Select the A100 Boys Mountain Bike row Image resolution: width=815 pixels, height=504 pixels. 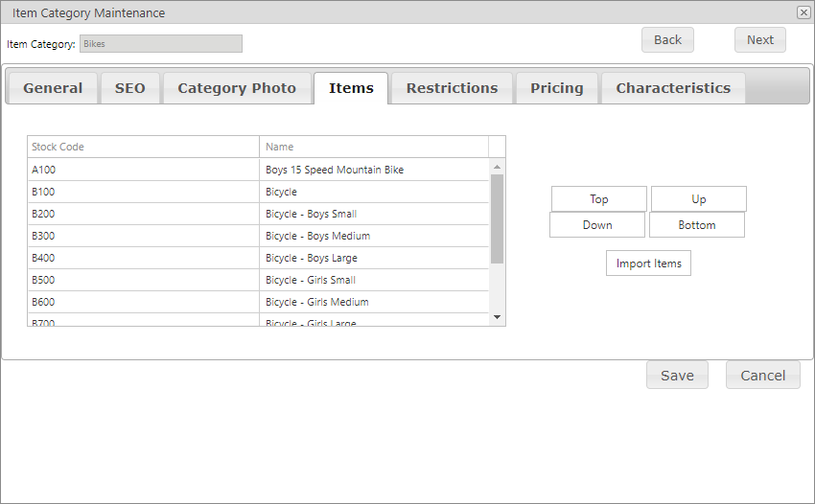click(258, 170)
